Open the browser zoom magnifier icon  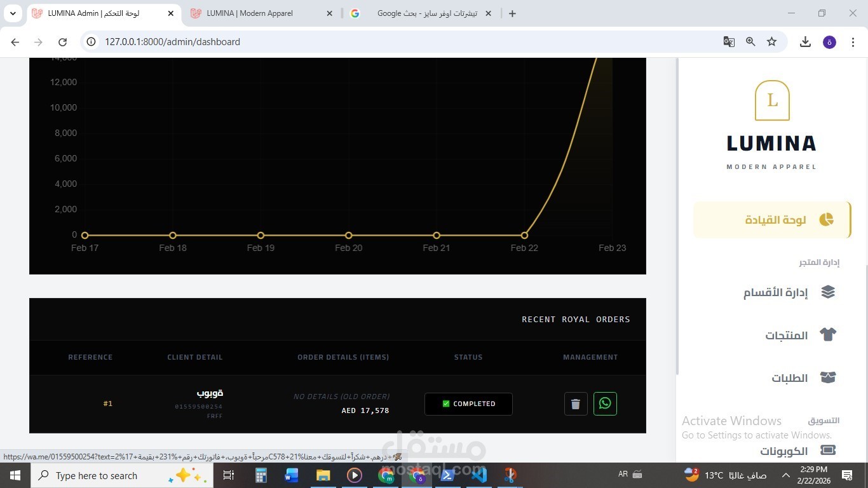750,42
